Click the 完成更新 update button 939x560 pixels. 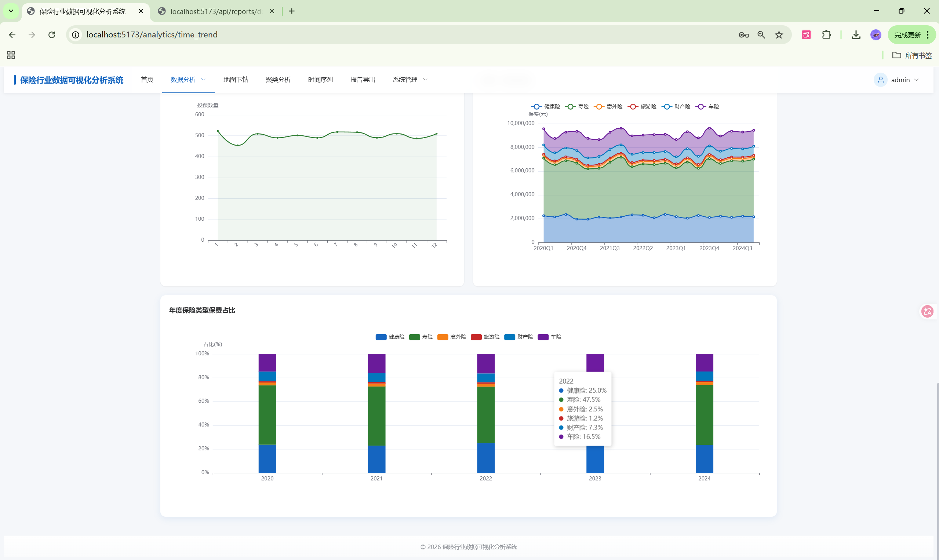(x=907, y=35)
